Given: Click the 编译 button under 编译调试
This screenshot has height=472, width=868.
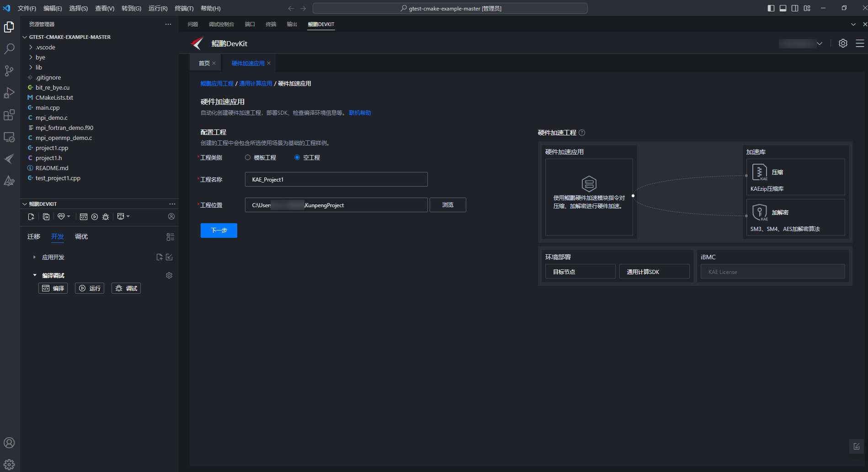Looking at the screenshot, I should click(x=53, y=288).
